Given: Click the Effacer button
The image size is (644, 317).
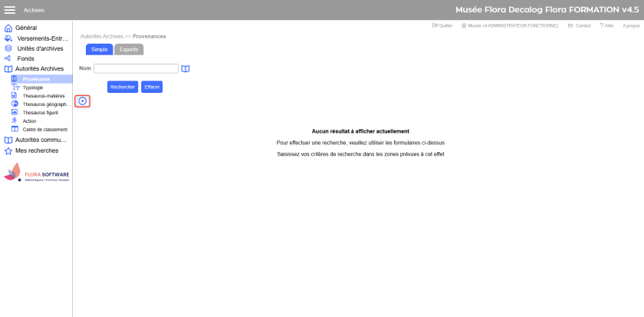Looking at the screenshot, I should pyautogui.click(x=152, y=87).
